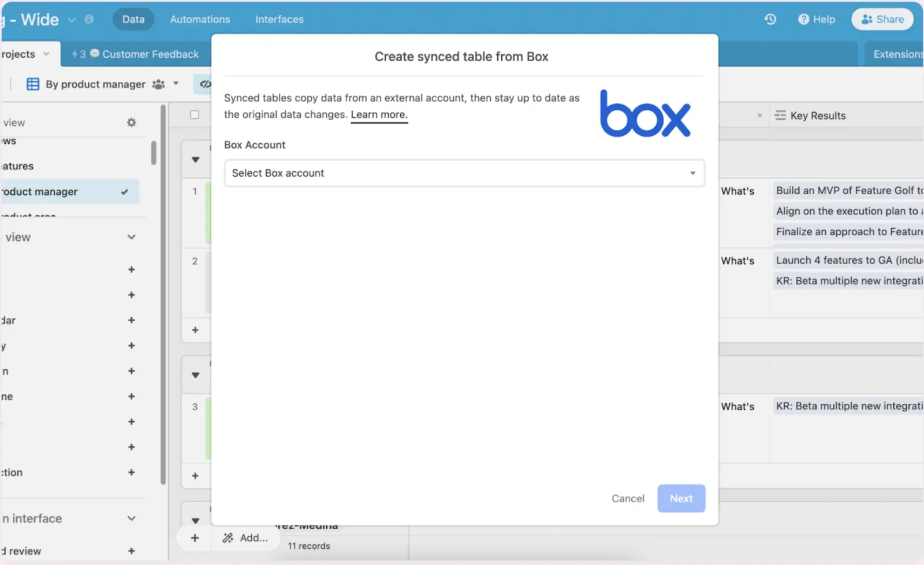Viewport: 924px width, 565px height.
Task: Open the Interfaces tab
Action: pyautogui.click(x=280, y=19)
